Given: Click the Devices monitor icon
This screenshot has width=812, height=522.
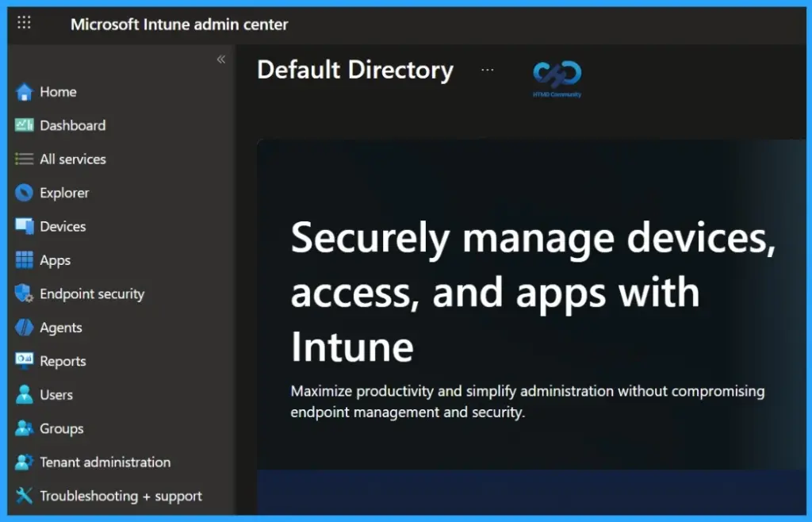Looking at the screenshot, I should coord(25,226).
